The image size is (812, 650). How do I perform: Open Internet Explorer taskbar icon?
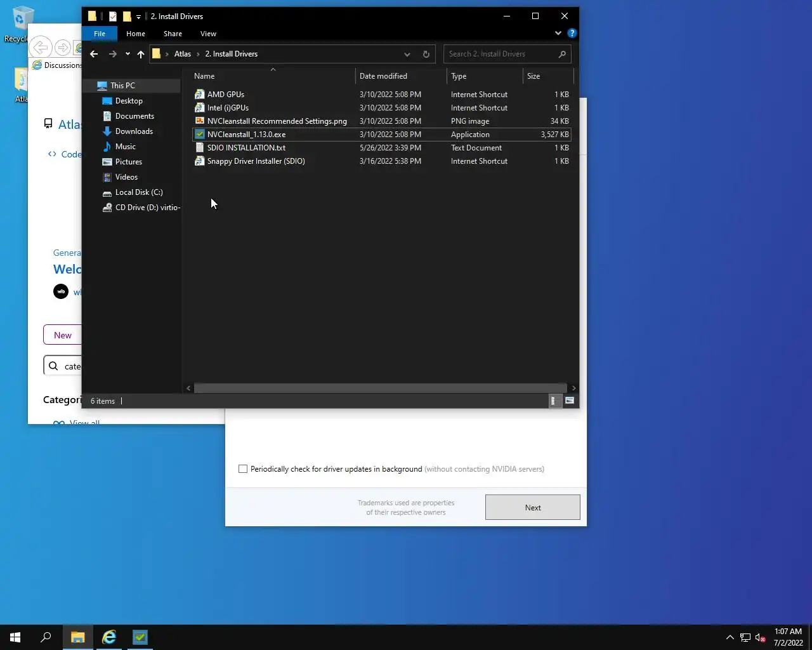[109, 637]
